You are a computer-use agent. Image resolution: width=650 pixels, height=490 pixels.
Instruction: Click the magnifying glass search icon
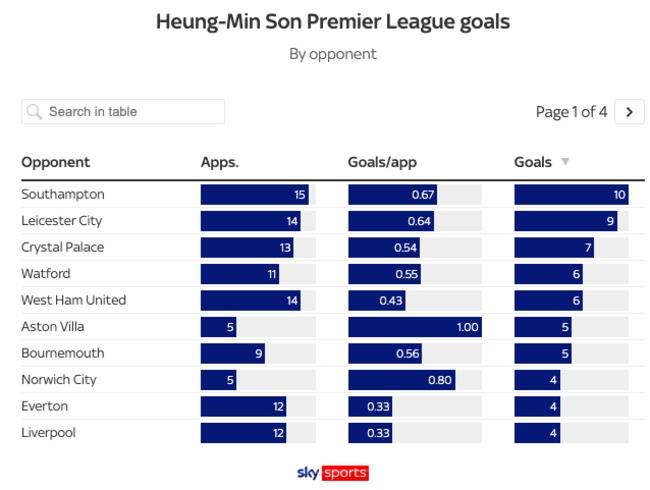coord(35,112)
